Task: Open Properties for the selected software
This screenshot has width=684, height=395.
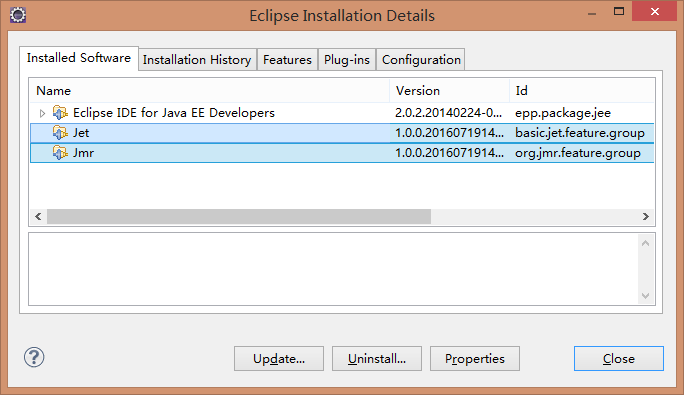Action: click(x=475, y=359)
